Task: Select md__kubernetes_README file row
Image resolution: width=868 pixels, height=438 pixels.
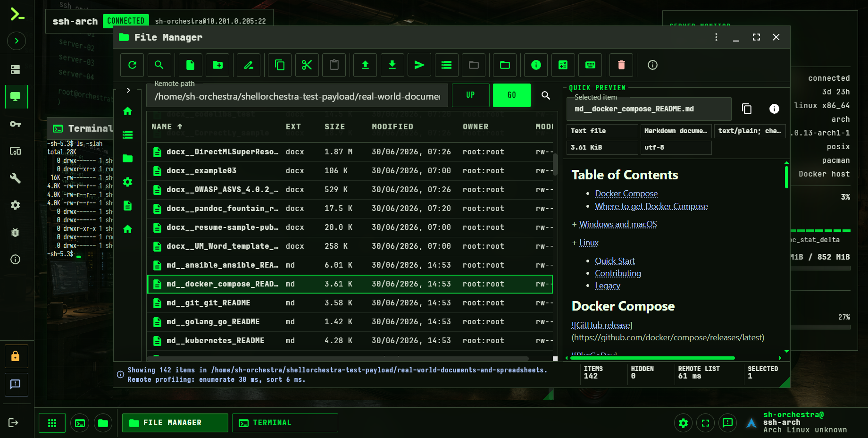Action: point(350,341)
